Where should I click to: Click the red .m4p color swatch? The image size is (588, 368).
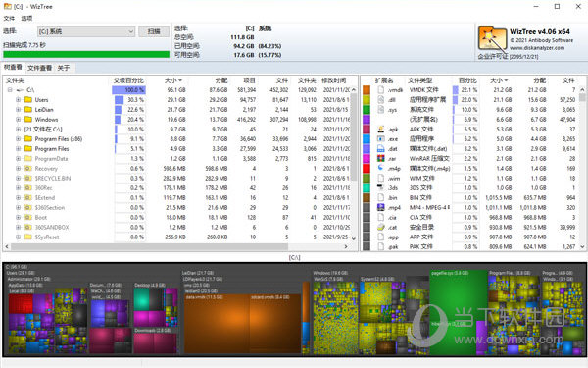click(x=367, y=168)
